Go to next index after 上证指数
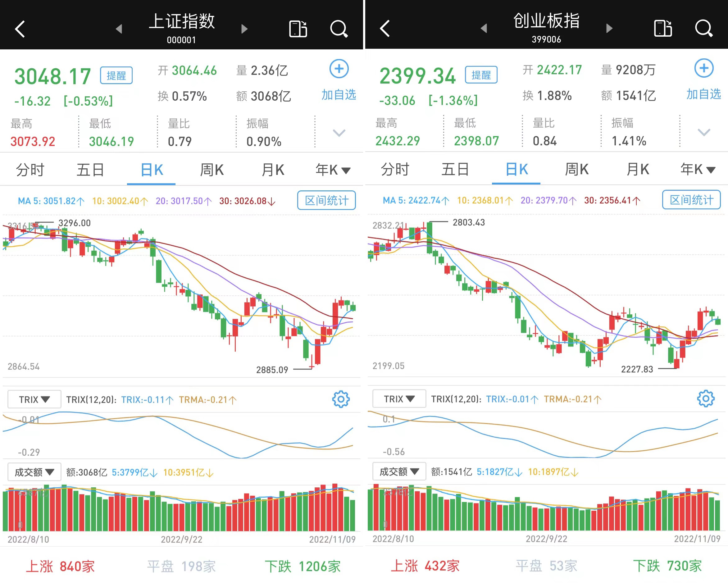Image resolution: width=728 pixels, height=583 pixels. pos(244,29)
